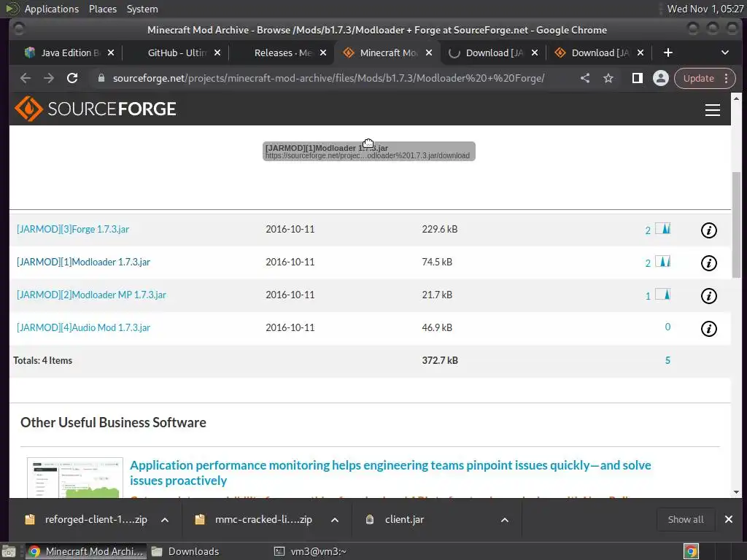View info for Audio Mod 1.7.3.jar

click(708, 329)
